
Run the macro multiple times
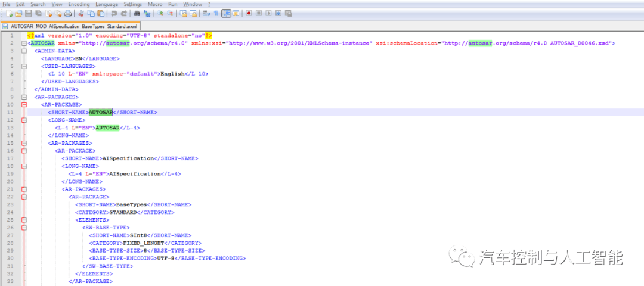click(278, 13)
